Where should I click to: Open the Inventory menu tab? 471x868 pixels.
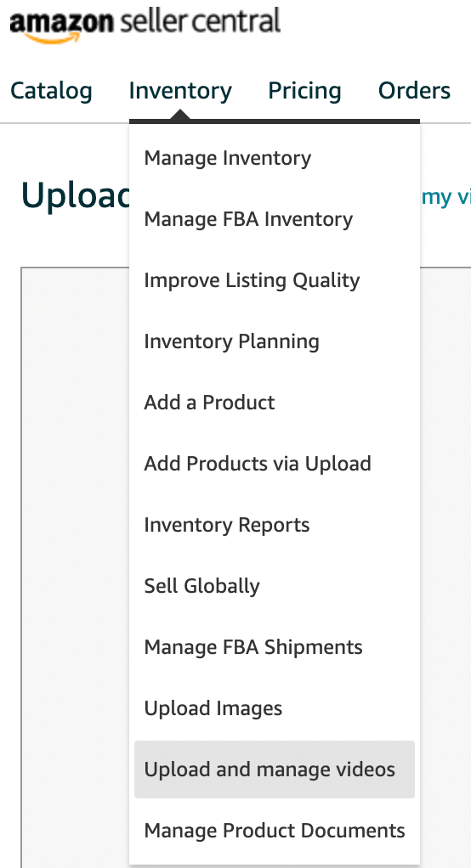tap(180, 91)
